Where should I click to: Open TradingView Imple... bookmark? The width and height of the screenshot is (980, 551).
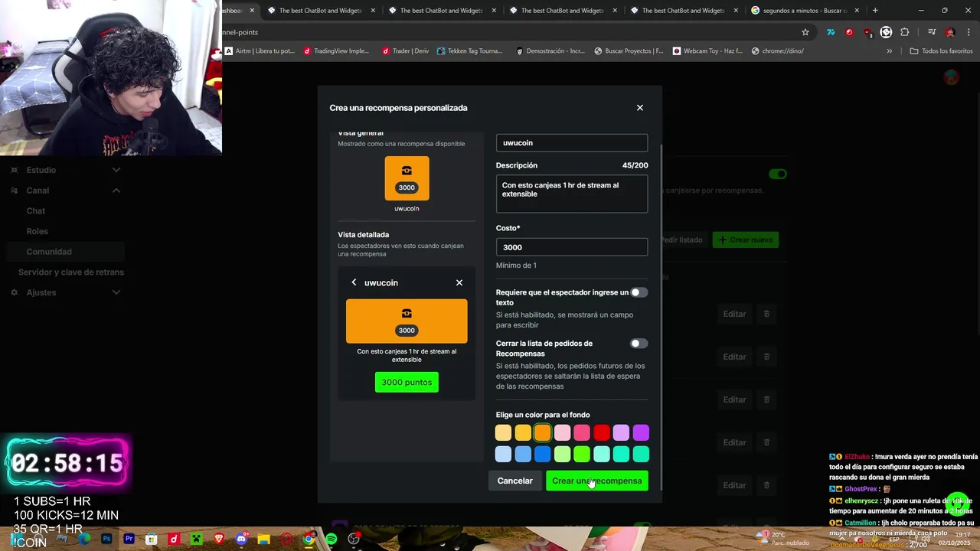(x=336, y=51)
